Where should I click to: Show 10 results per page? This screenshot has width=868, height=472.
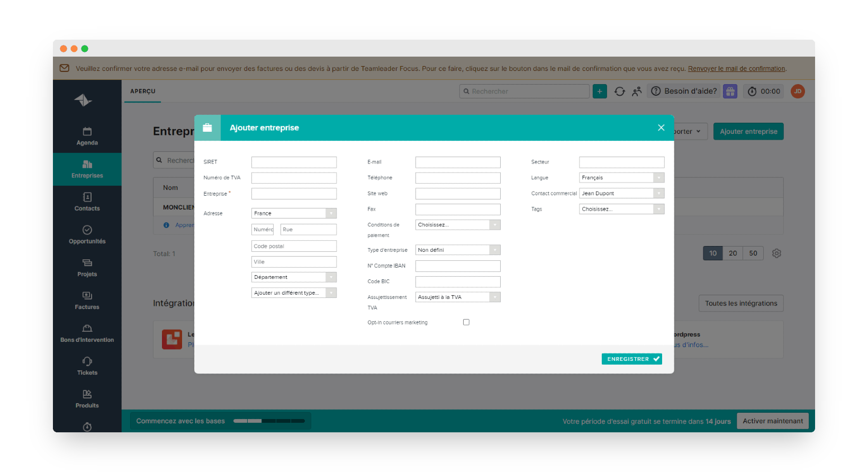pyautogui.click(x=713, y=253)
